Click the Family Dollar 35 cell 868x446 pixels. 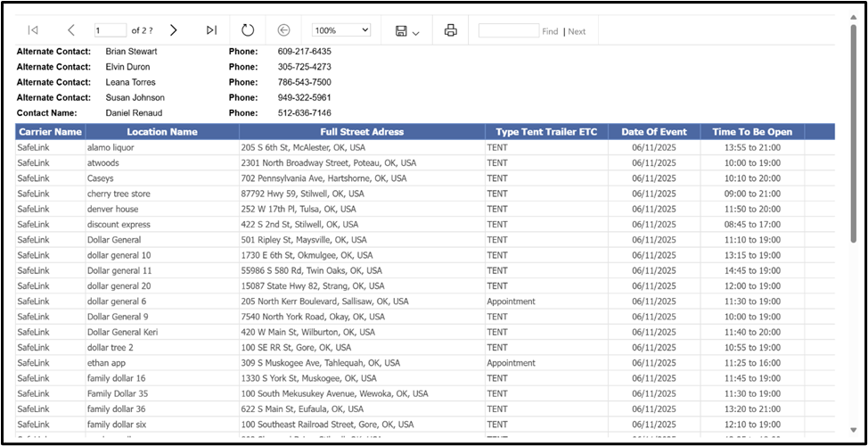[162, 394]
